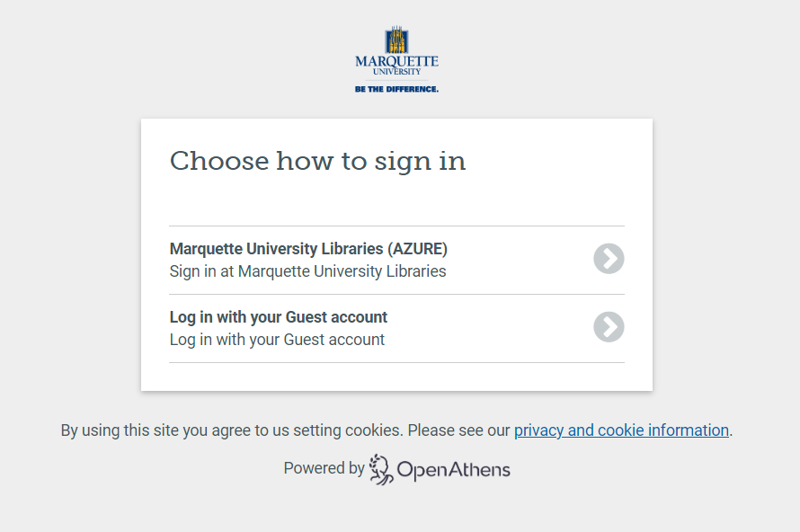Choose the bold "Log in with your Guest account" title
This screenshot has height=532, width=800.
tap(279, 317)
